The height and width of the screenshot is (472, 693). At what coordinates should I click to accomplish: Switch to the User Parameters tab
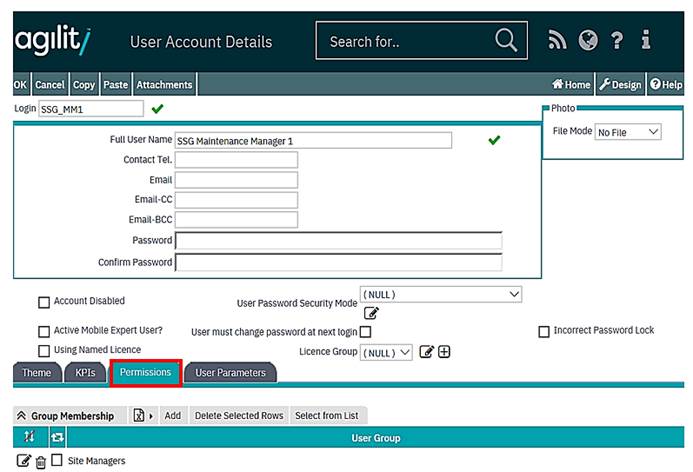(x=230, y=373)
